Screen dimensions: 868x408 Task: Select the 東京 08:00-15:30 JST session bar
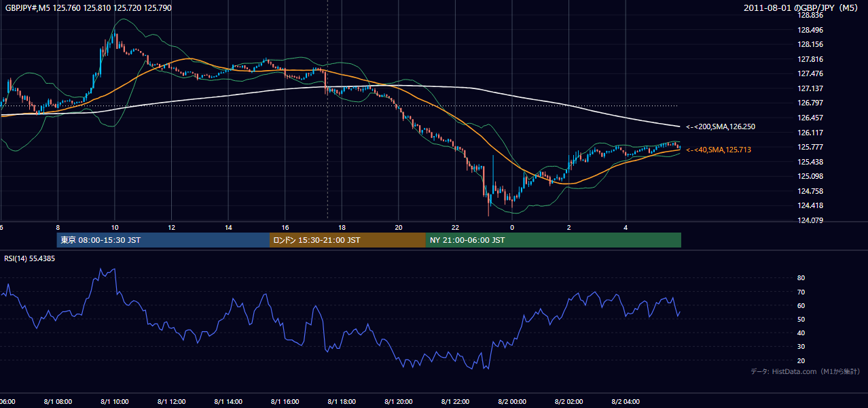(163, 240)
